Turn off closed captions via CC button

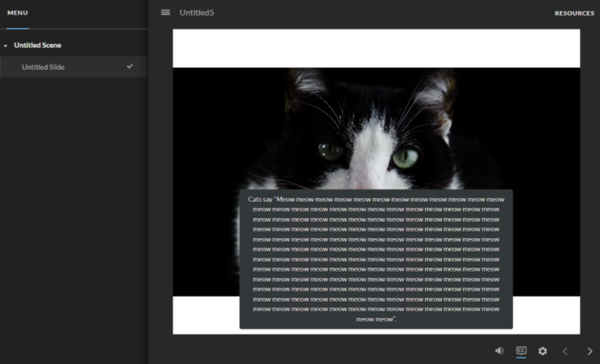[x=521, y=351]
